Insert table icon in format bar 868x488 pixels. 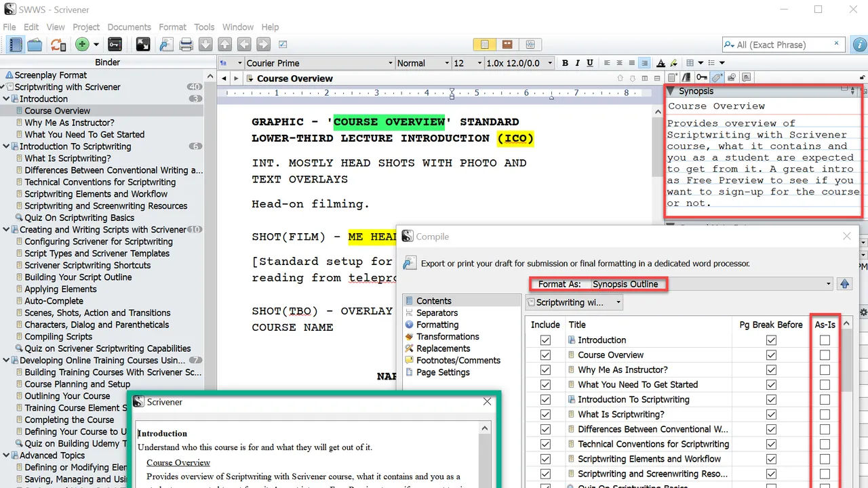click(x=690, y=63)
